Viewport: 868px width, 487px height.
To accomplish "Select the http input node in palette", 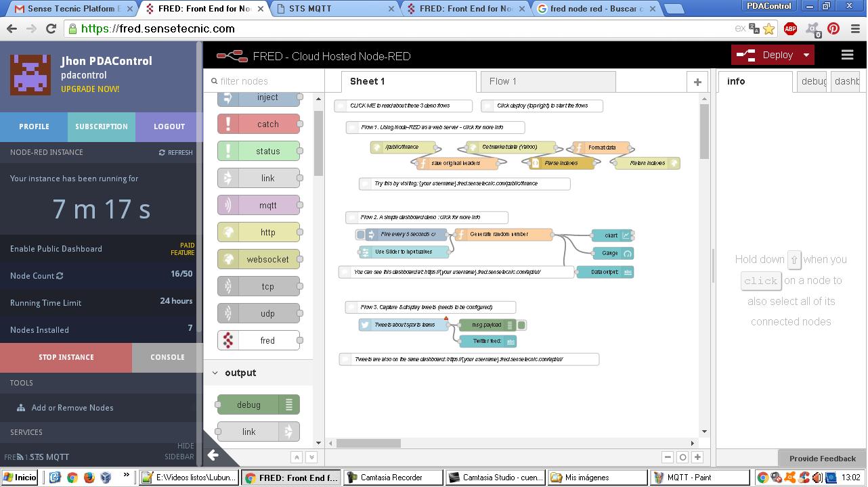I will 259,232.
